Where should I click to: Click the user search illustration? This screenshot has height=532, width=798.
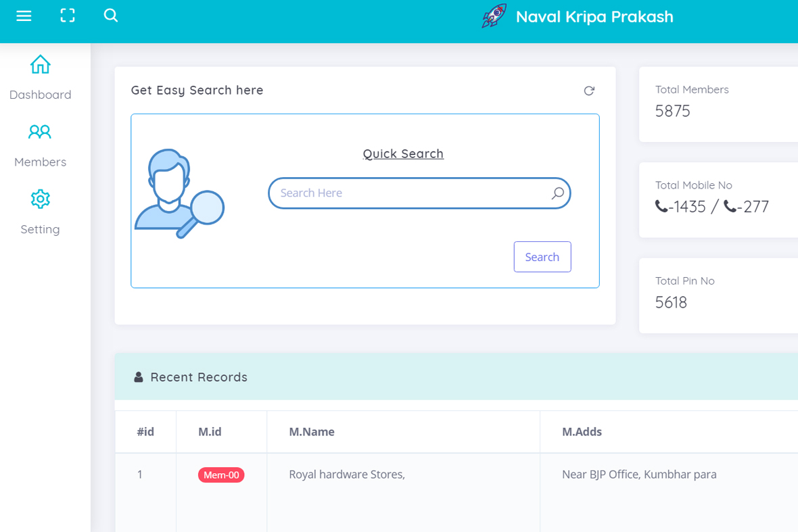[x=179, y=193]
